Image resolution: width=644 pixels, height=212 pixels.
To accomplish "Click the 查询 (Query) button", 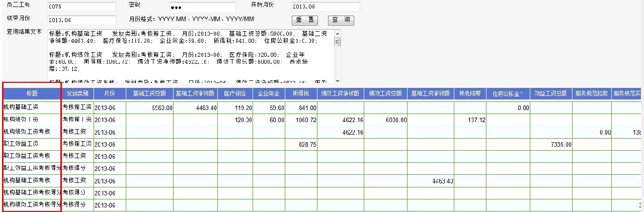I will point(341,21).
